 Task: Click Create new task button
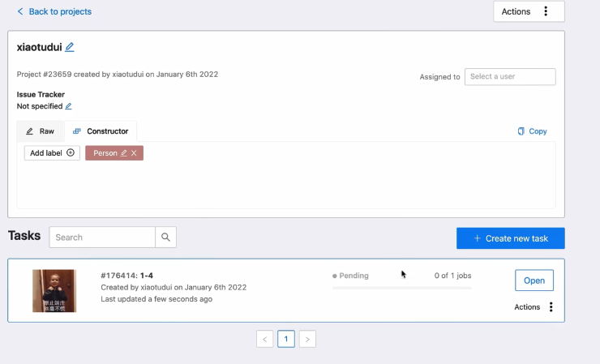point(510,238)
